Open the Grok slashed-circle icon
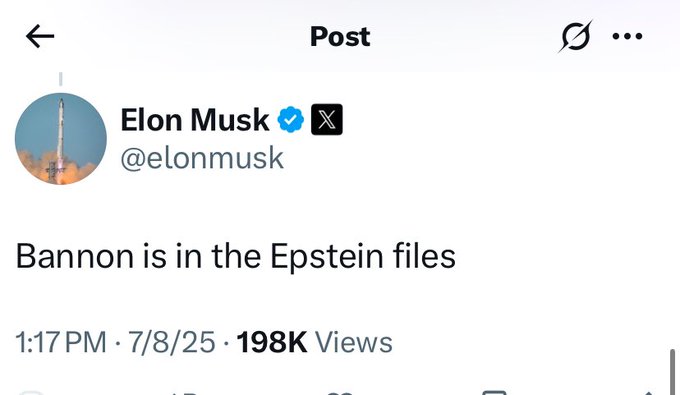Screen dimensions: 680x395 click(x=575, y=36)
